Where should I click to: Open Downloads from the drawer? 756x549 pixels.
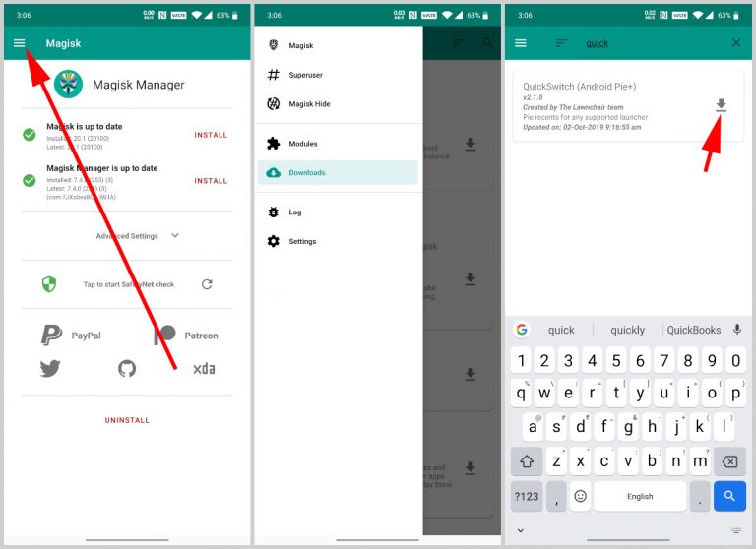pos(338,172)
